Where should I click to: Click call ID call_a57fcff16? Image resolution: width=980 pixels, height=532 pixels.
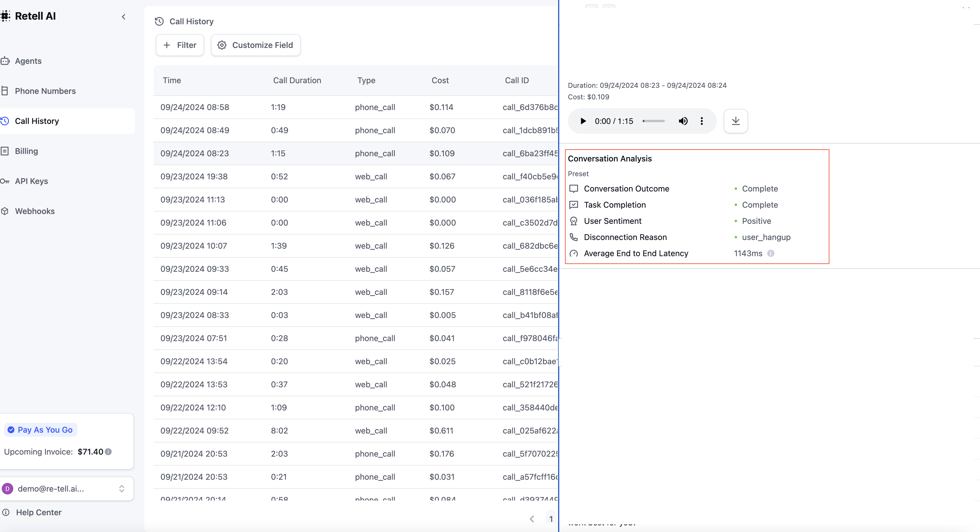pos(530,477)
